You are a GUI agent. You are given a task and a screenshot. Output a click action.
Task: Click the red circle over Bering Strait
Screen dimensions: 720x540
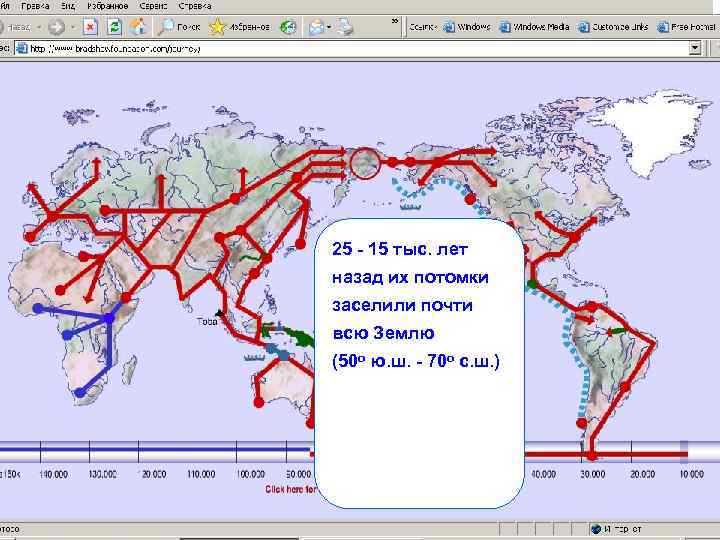pos(365,163)
